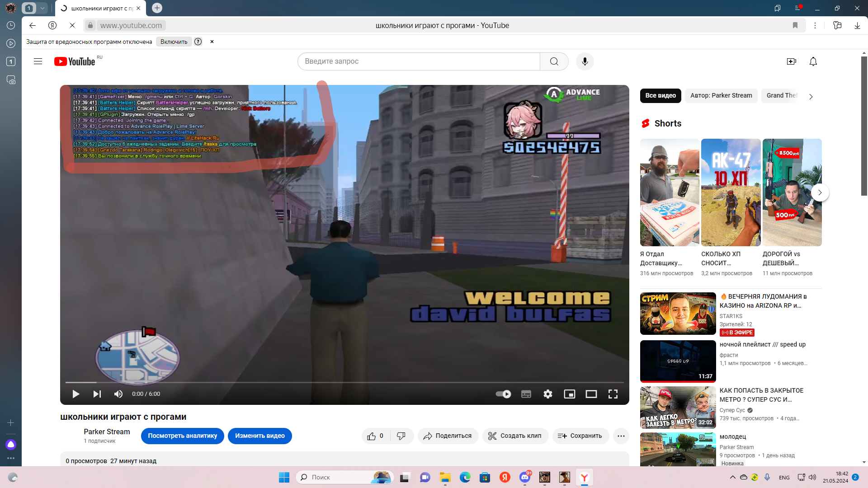Open the sidebar screenshot tool icon
This screenshot has width=868, height=488.
click(11, 80)
